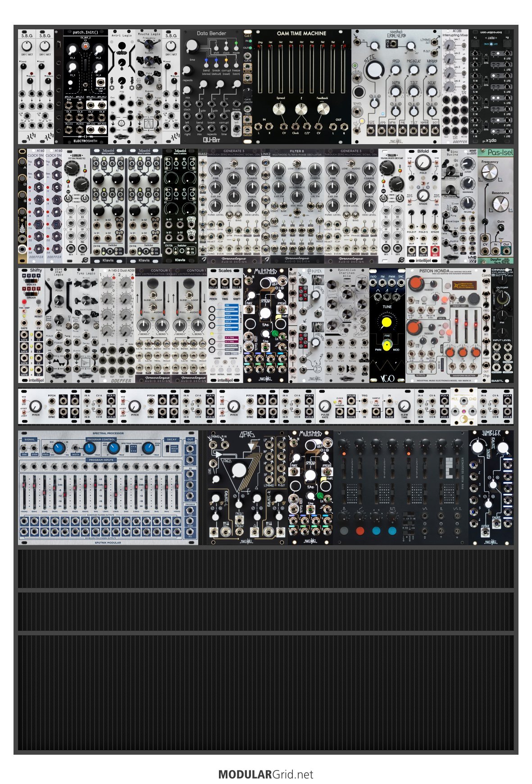Select the Antri Legio module
The image size is (532, 784).
click(x=122, y=87)
